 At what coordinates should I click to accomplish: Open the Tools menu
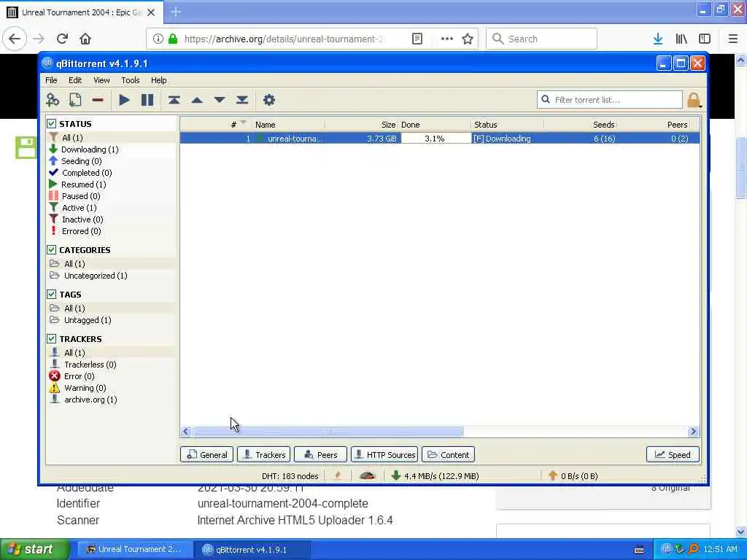click(x=130, y=80)
